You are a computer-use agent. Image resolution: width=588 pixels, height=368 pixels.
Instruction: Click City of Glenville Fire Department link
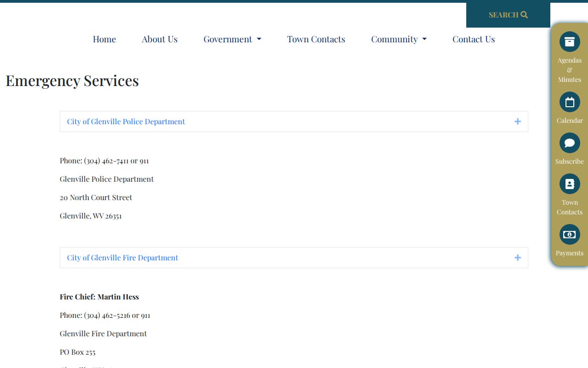click(x=123, y=258)
